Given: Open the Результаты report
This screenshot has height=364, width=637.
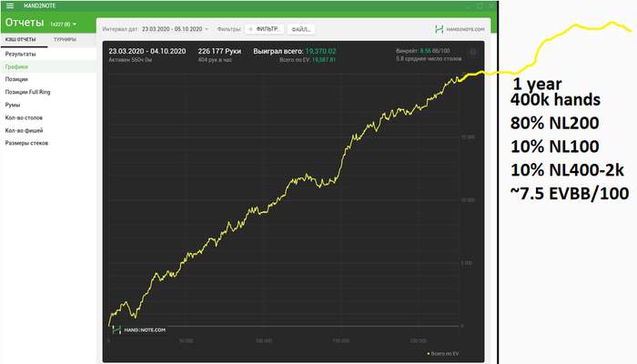Looking at the screenshot, I should tap(21, 55).
